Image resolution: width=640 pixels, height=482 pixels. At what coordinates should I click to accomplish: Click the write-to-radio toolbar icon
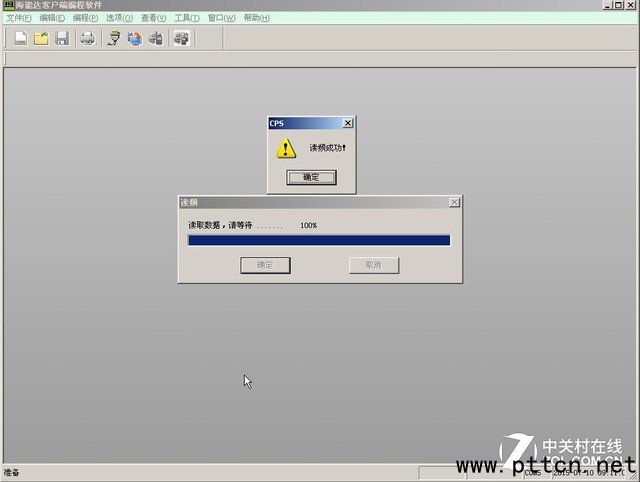coord(135,38)
